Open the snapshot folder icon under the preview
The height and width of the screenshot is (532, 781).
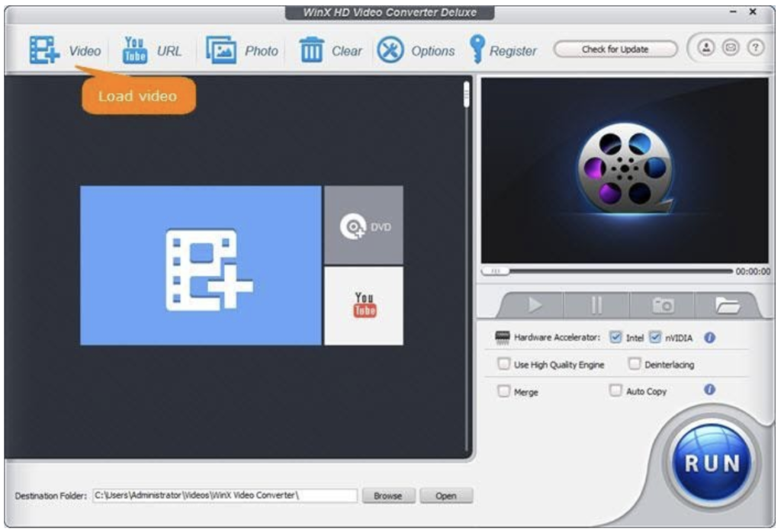coord(727,305)
